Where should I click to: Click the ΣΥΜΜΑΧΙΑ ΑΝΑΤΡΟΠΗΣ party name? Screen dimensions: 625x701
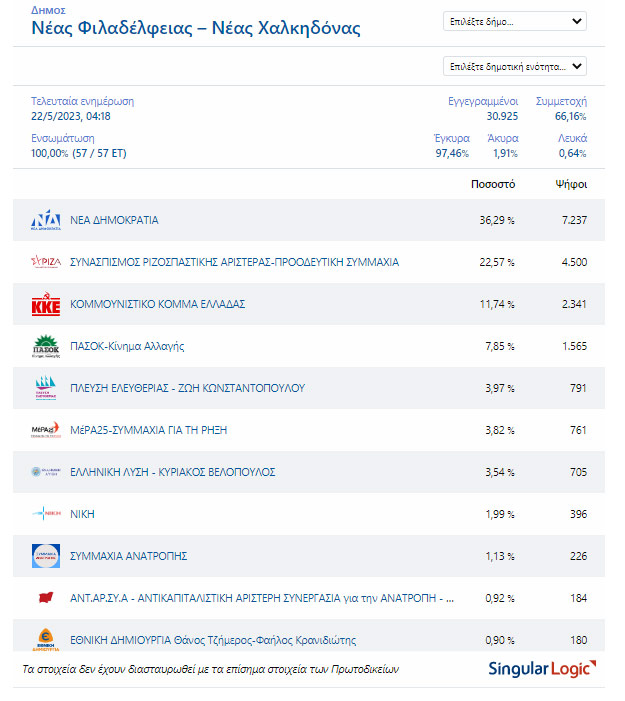click(128, 556)
